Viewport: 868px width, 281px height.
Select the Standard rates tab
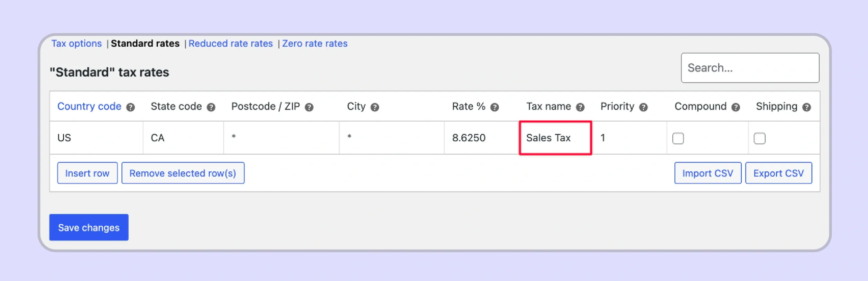(x=145, y=44)
